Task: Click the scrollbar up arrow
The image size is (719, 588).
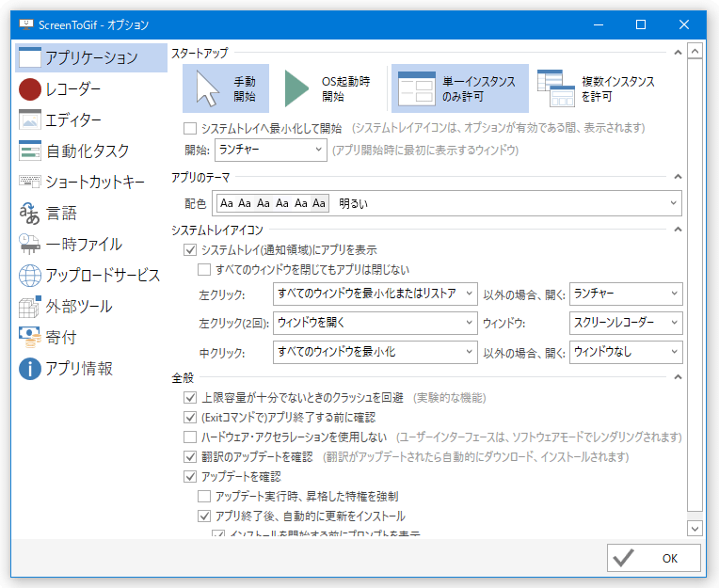Action: (x=695, y=51)
